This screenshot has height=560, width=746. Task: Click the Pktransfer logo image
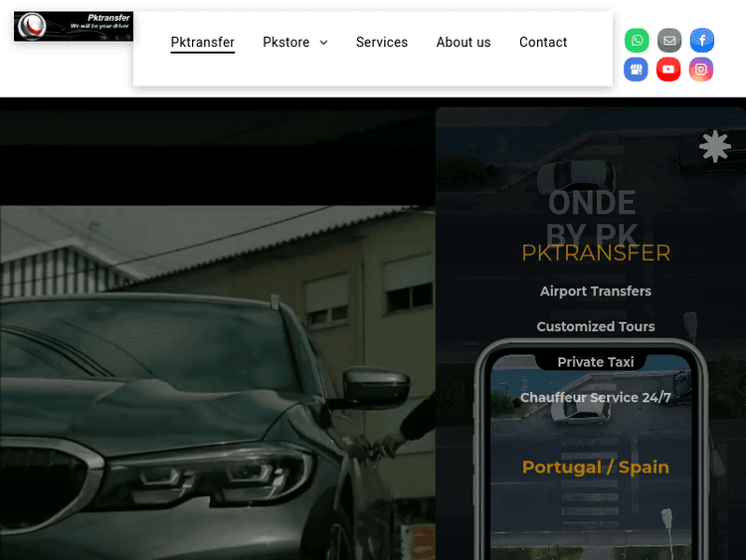74,26
